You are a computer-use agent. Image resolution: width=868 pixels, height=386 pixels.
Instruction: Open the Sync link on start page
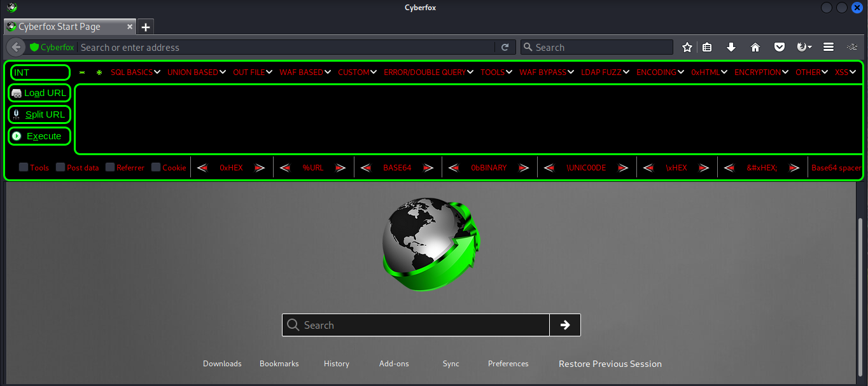[x=451, y=364]
